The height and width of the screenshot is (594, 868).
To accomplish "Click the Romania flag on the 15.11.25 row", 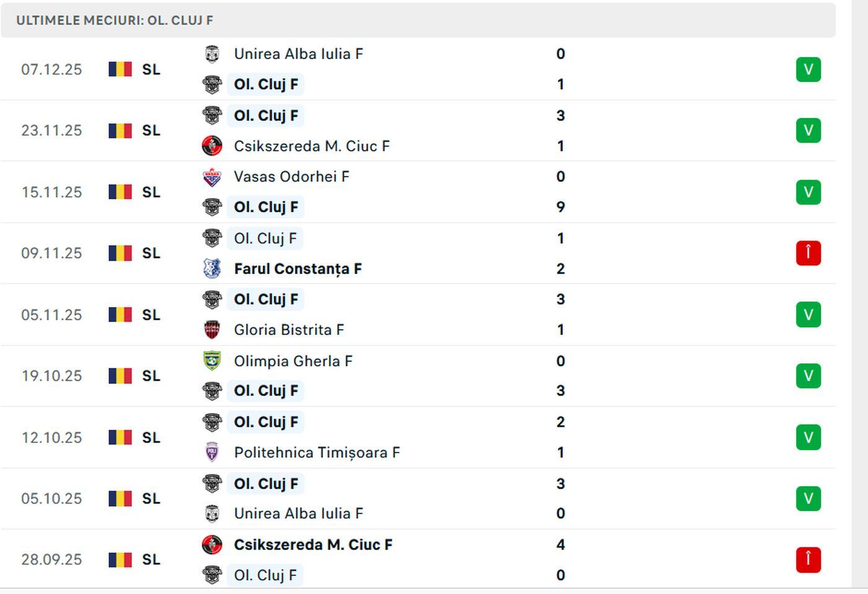I will [120, 192].
